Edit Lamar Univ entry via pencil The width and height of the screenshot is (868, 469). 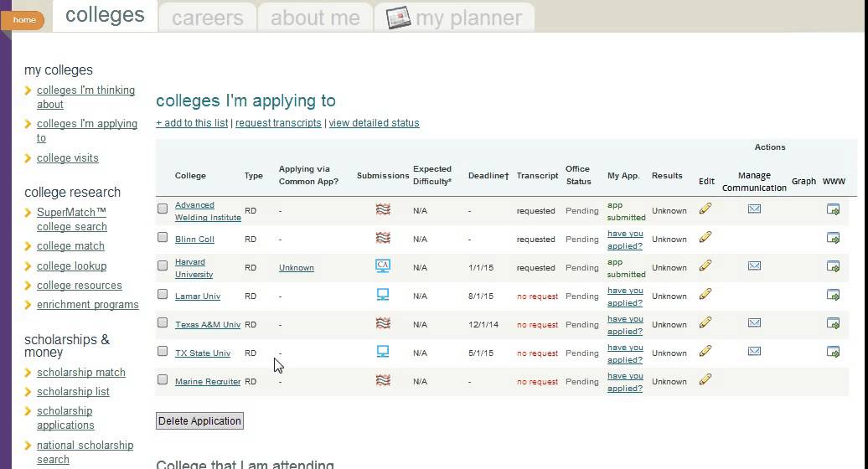tap(705, 294)
